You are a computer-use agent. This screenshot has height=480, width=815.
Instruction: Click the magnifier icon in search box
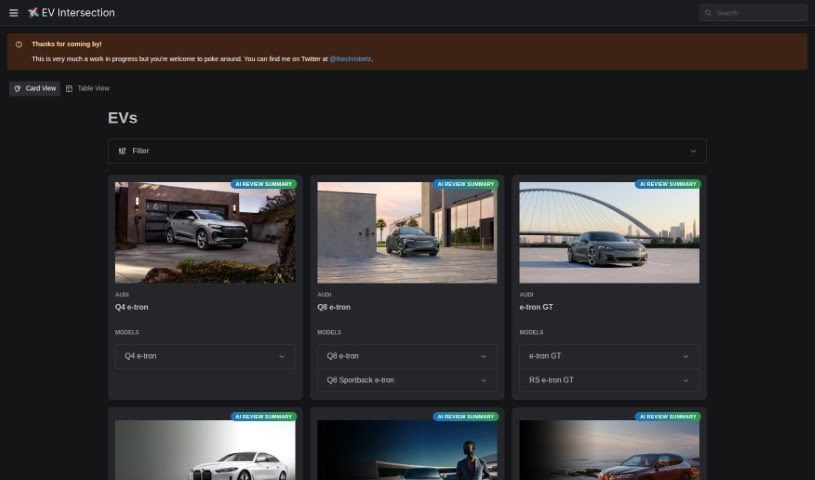pos(709,13)
